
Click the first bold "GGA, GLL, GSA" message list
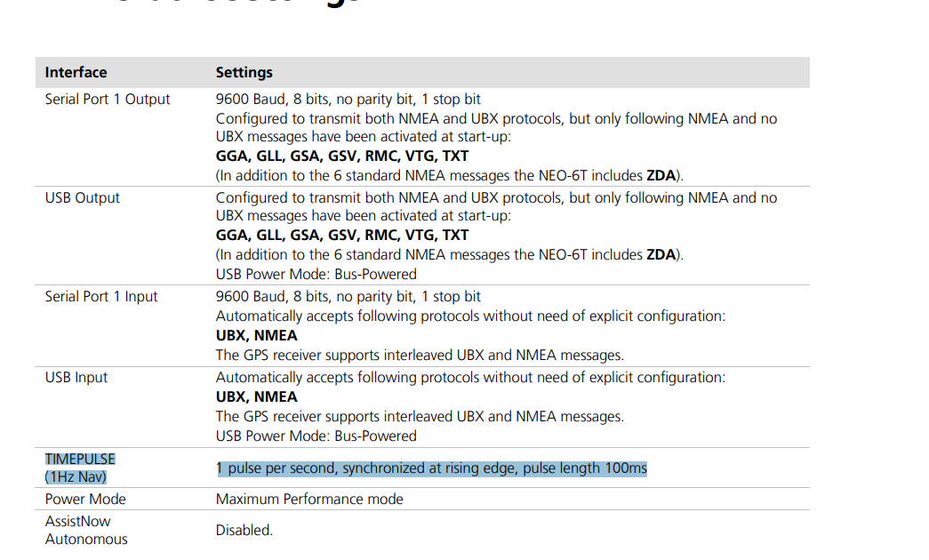(x=342, y=156)
